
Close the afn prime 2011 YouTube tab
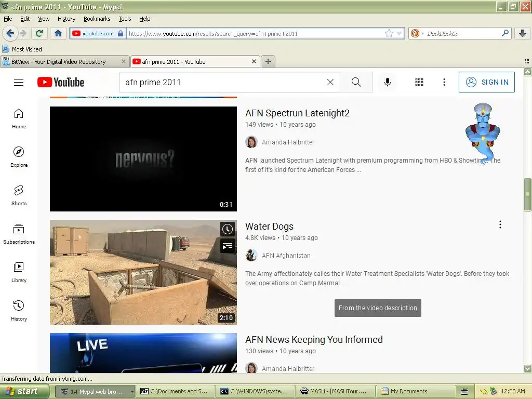(x=254, y=61)
